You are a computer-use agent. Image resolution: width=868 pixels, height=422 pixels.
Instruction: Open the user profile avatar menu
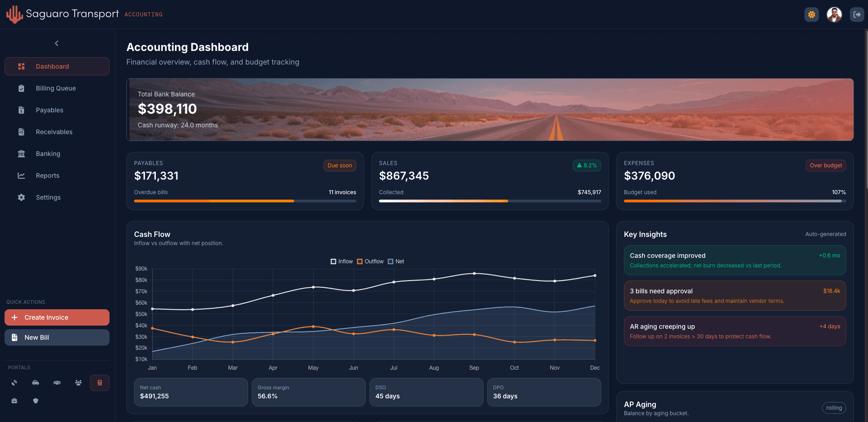[x=834, y=15]
